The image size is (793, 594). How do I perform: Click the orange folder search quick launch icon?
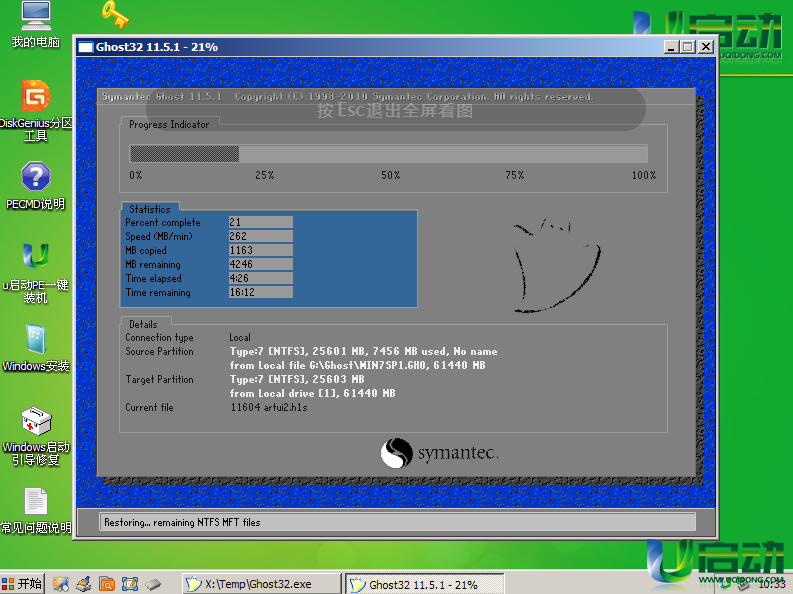(107, 584)
